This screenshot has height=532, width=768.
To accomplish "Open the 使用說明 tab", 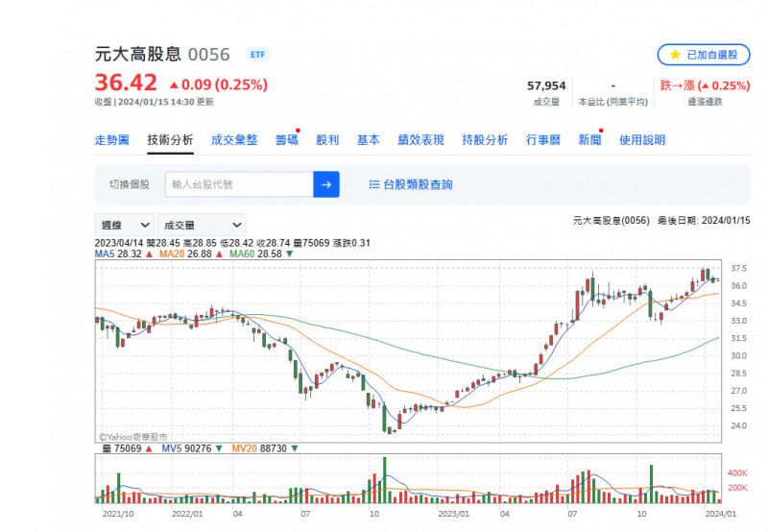I will [642, 140].
